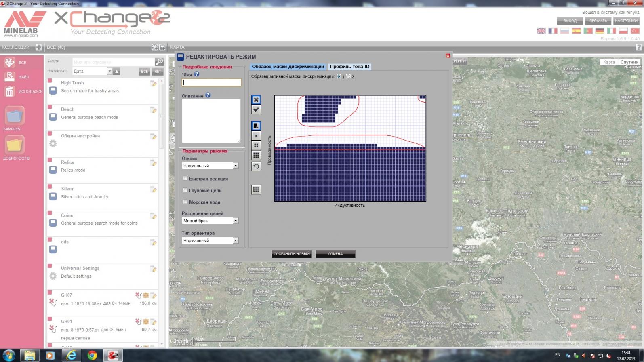Tick the Глубокие цели checkbox

pyautogui.click(x=185, y=190)
